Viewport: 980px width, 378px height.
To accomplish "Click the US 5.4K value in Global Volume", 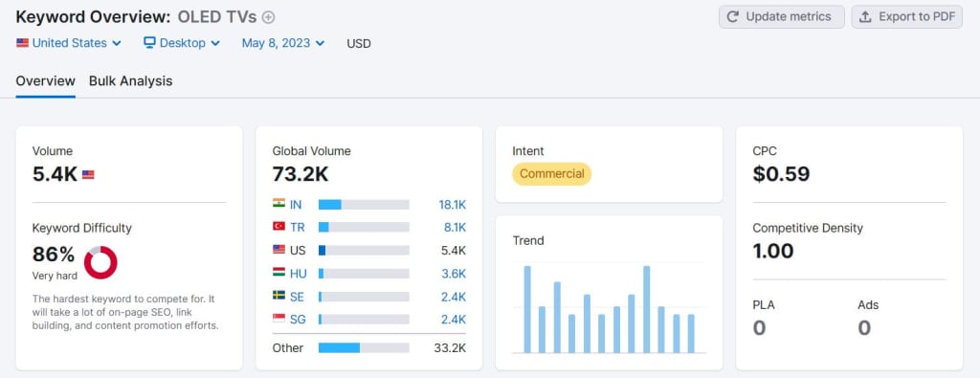I will click(454, 251).
